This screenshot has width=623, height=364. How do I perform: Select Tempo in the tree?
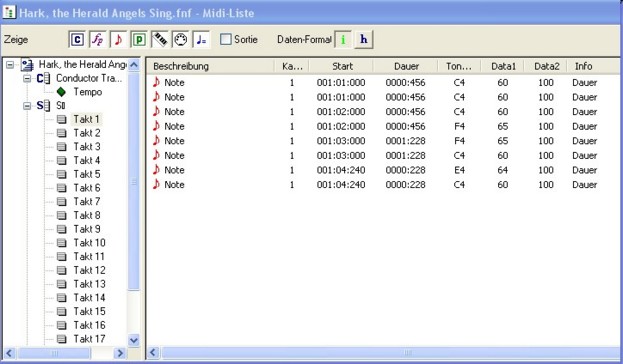(x=88, y=92)
